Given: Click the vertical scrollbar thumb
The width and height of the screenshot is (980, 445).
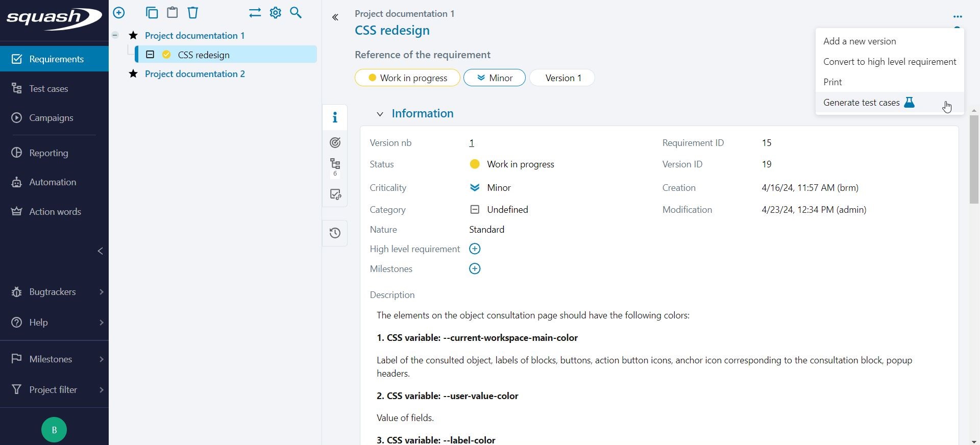Looking at the screenshot, I should 974,159.
